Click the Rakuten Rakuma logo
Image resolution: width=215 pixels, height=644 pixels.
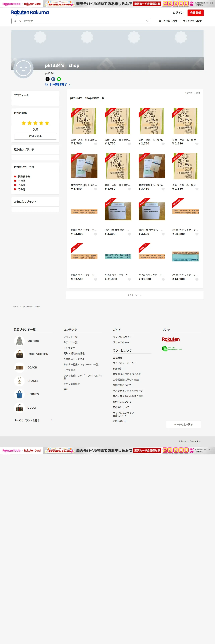click(30, 13)
